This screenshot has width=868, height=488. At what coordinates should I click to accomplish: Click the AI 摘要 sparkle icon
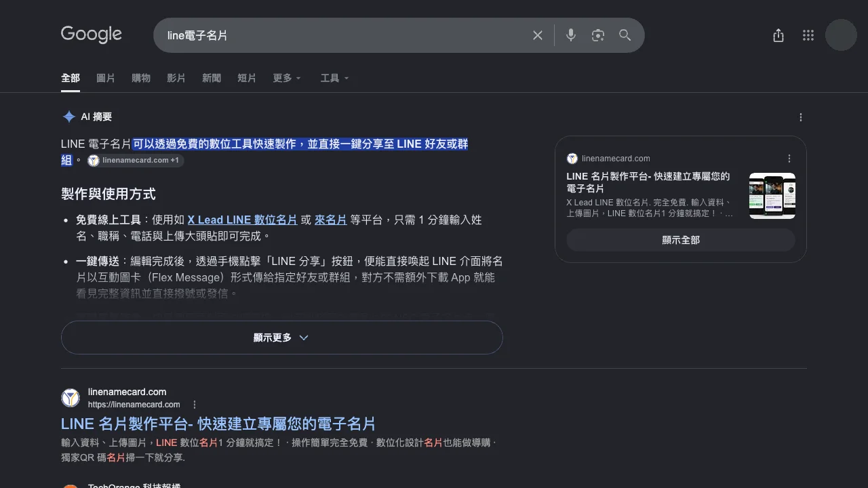(68, 117)
